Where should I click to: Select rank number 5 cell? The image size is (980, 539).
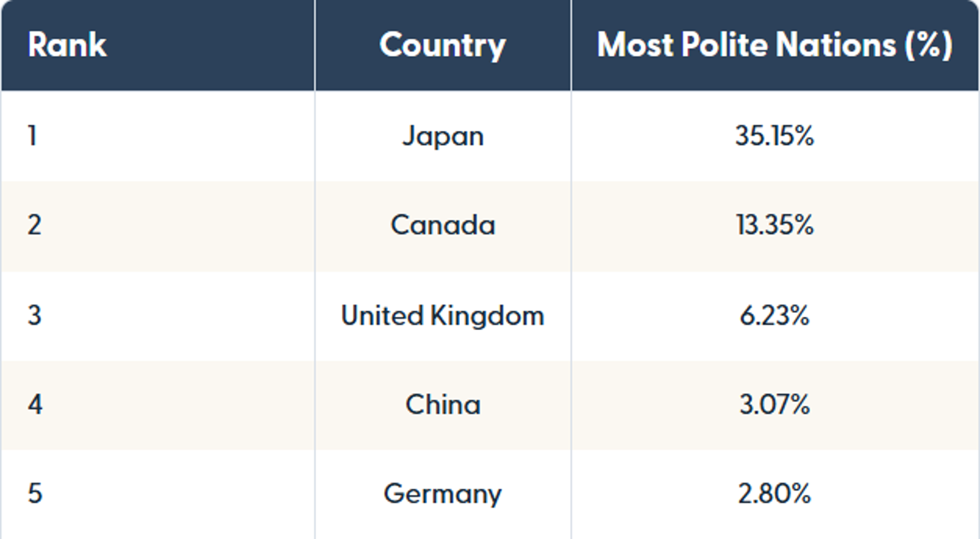pos(35,494)
